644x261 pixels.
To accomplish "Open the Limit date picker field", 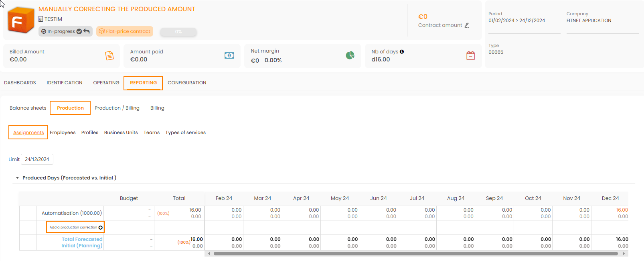I will [x=37, y=159].
